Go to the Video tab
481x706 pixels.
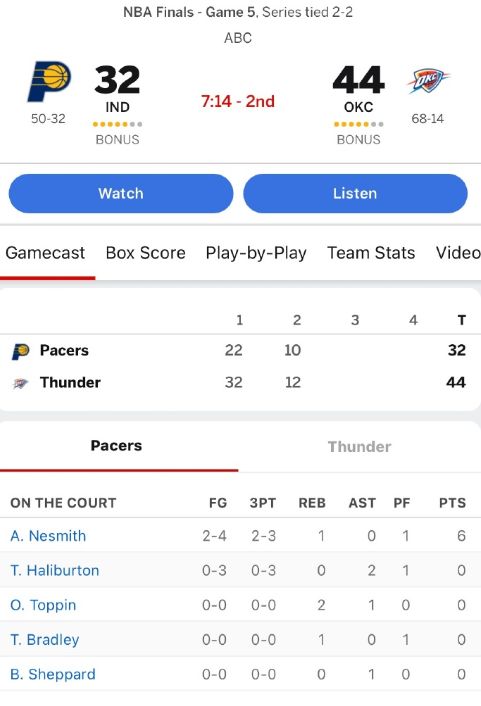point(458,253)
